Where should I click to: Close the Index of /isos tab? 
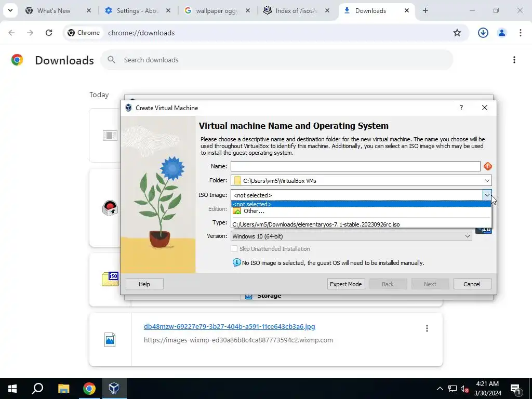pos(327,11)
